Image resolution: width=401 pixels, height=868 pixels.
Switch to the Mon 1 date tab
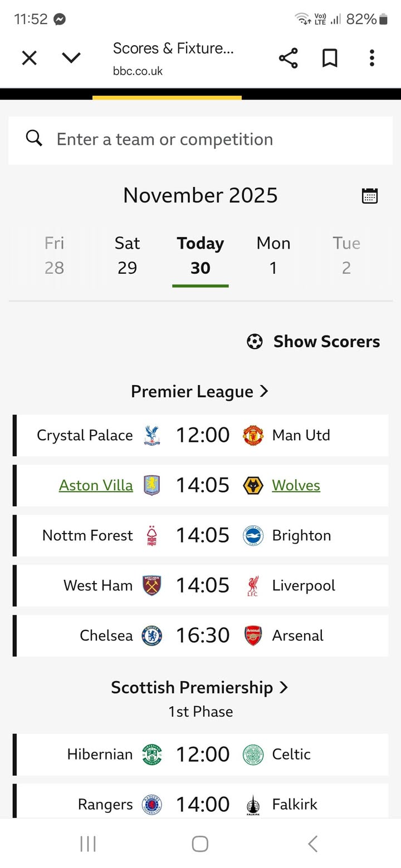coord(273,255)
